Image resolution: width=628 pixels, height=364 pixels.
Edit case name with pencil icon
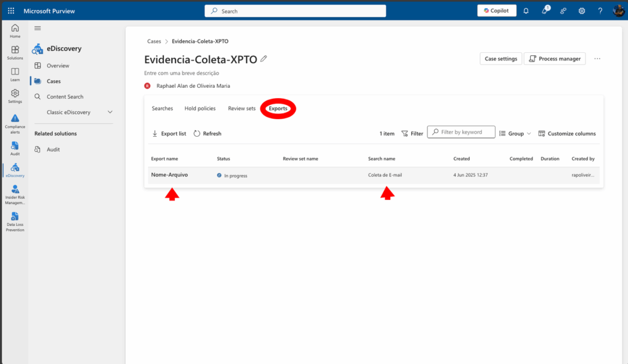263,59
